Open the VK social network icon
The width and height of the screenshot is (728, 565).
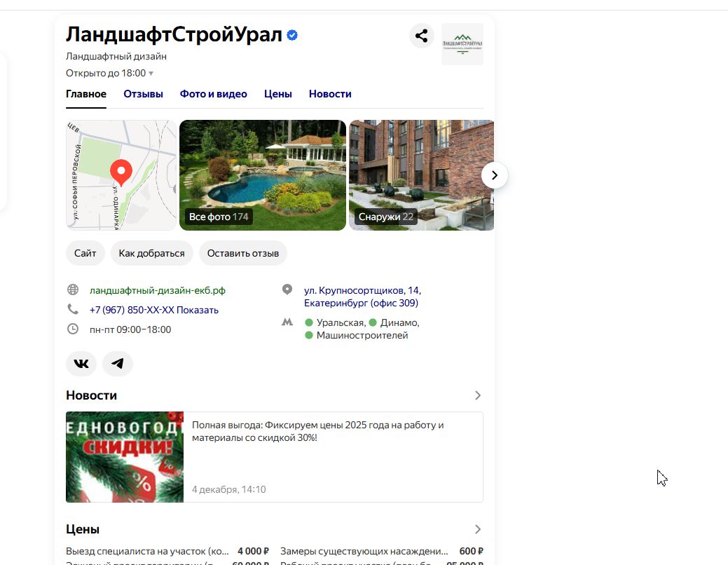tap(81, 364)
